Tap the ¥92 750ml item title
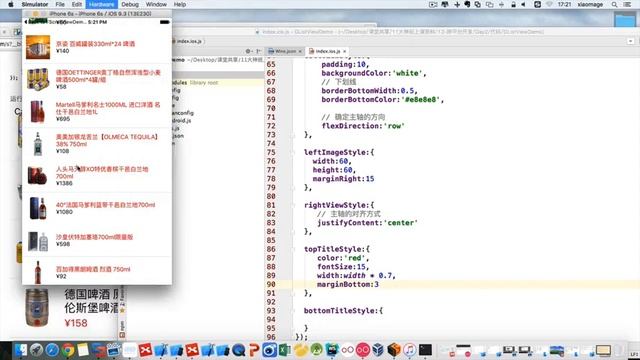 click(x=93, y=269)
